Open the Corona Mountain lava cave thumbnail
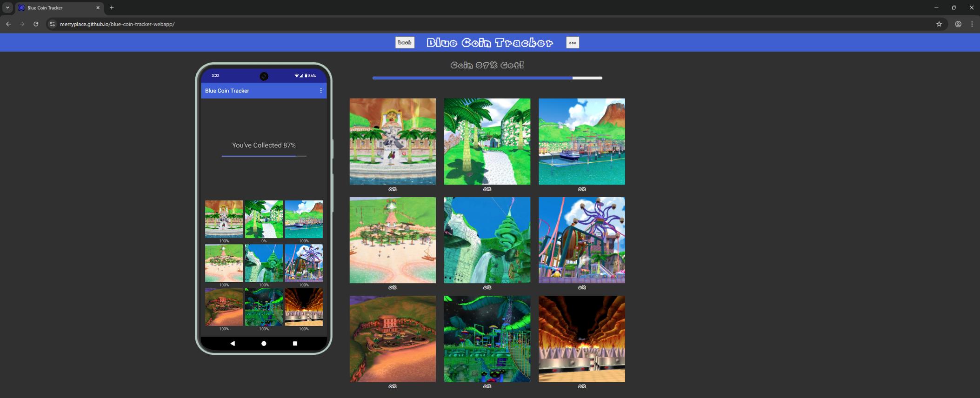 pyautogui.click(x=582, y=339)
